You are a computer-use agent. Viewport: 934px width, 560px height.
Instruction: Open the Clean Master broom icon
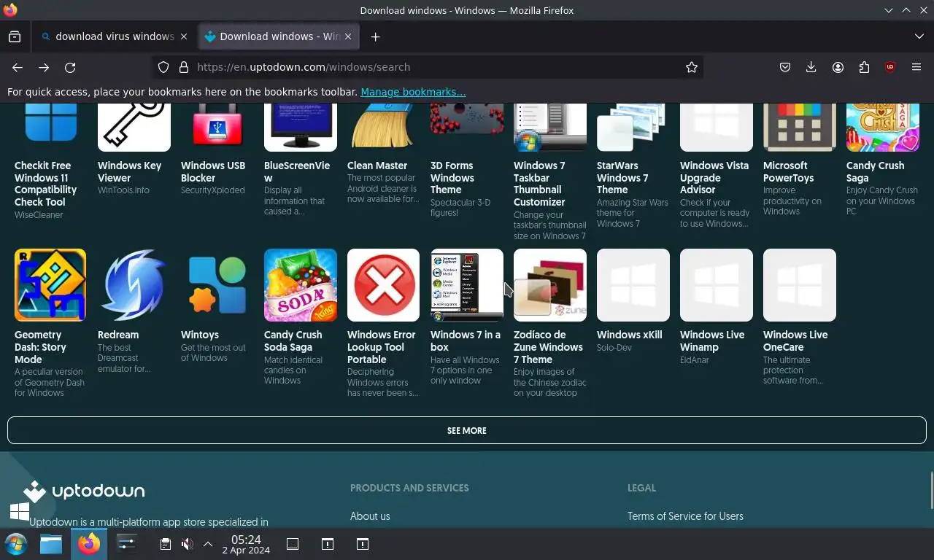point(383,128)
